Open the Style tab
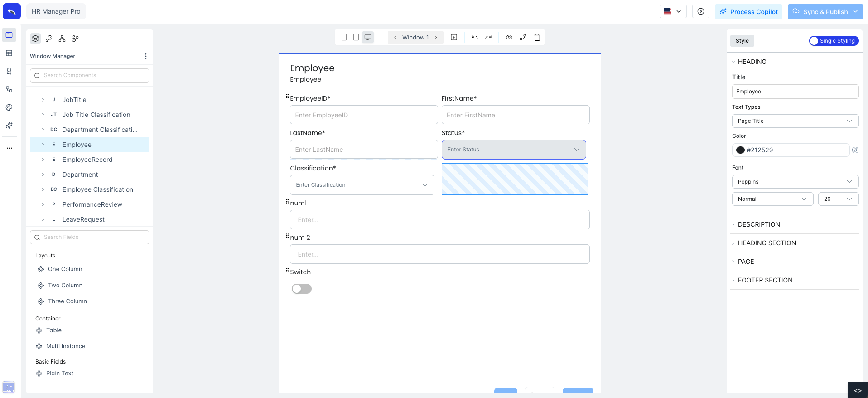This screenshot has width=868, height=398. [x=742, y=41]
